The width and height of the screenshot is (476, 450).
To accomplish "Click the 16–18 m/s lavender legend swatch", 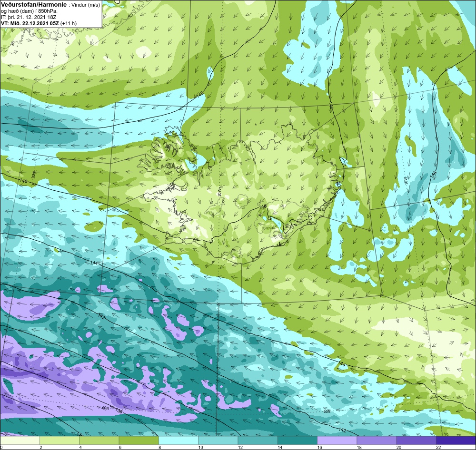I will (x=337, y=440).
